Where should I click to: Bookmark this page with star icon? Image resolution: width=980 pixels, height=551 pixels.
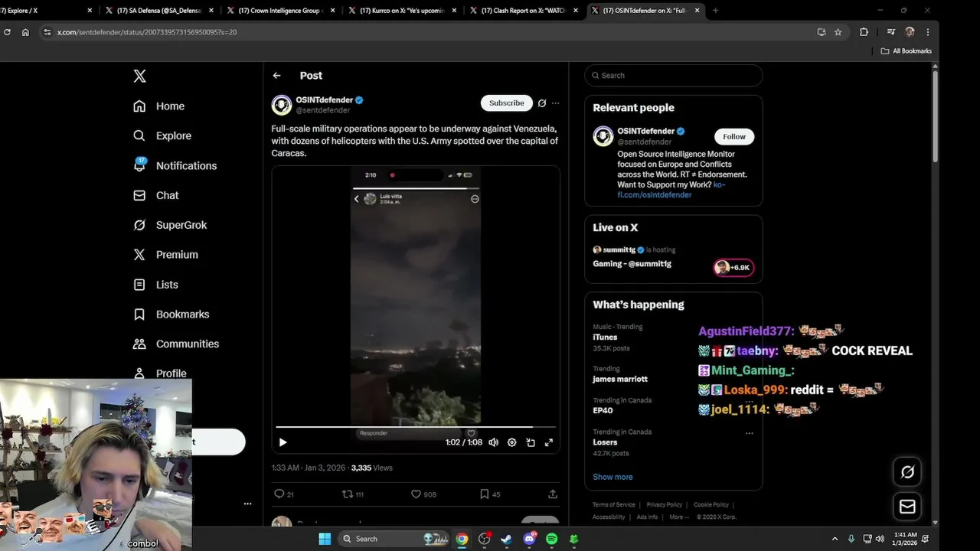point(838,32)
